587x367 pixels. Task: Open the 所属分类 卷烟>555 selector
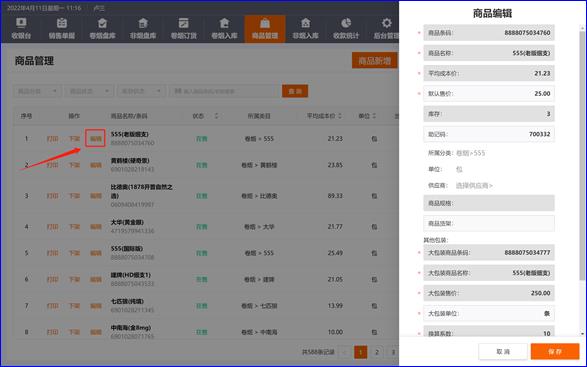click(x=471, y=153)
